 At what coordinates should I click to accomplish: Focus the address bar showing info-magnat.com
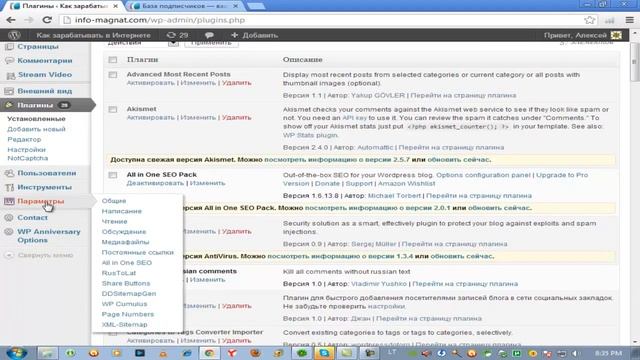point(322,20)
